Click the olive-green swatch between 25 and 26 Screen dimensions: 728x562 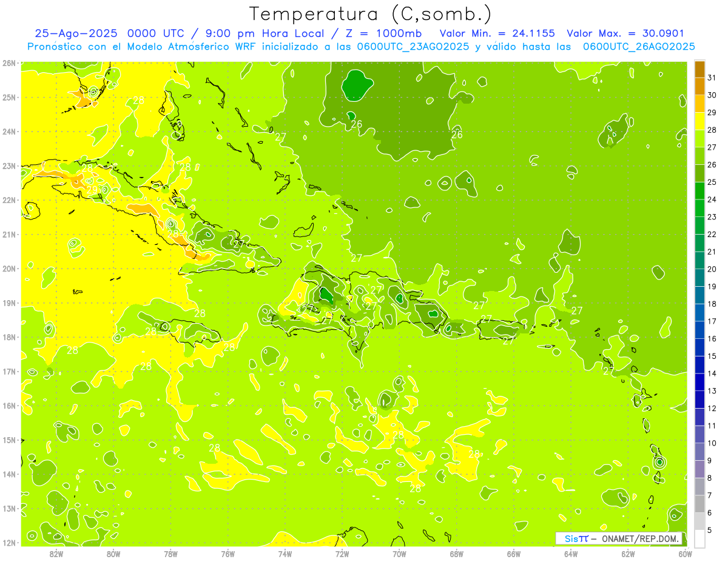click(x=699, y=173)
